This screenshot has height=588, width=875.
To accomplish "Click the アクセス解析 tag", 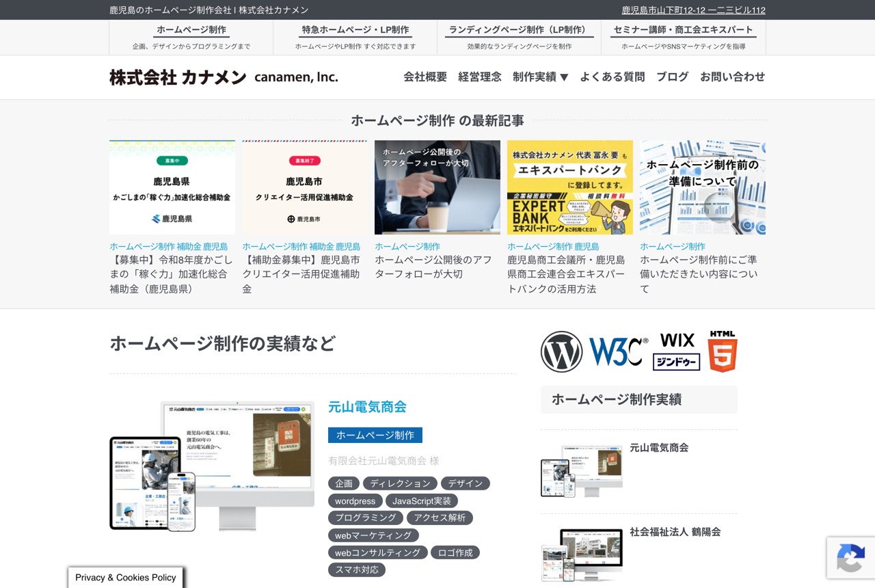I will [x=440, y=518].
